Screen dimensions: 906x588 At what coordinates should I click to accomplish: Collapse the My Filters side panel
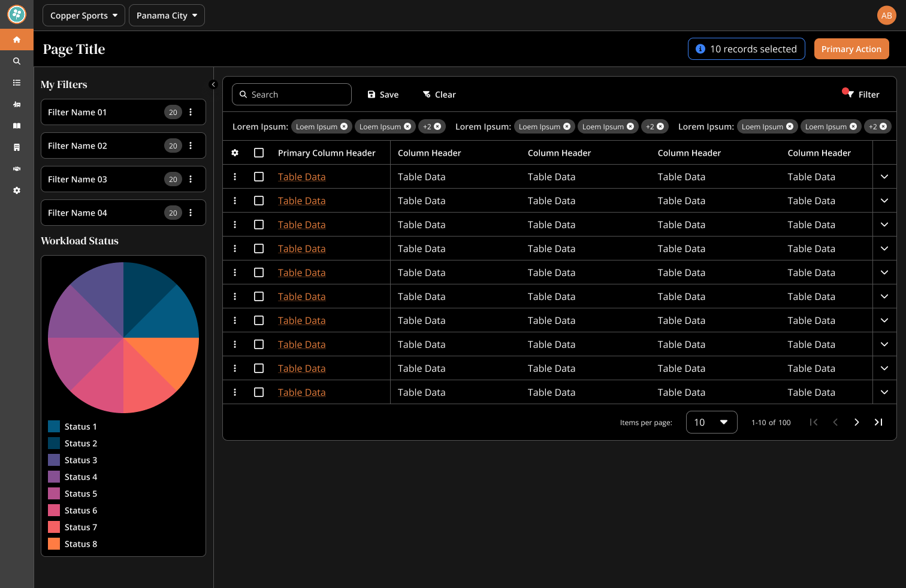click(x=213, y=84)
